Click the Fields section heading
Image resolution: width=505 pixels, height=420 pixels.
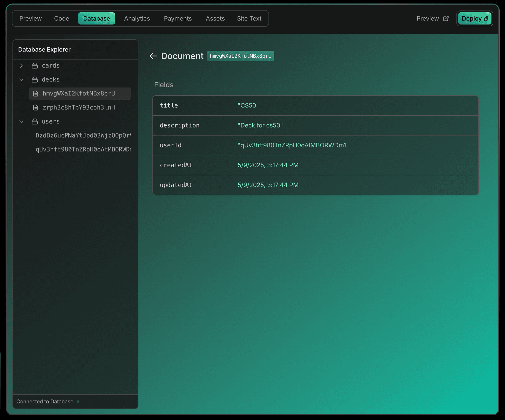coord(164,85)
